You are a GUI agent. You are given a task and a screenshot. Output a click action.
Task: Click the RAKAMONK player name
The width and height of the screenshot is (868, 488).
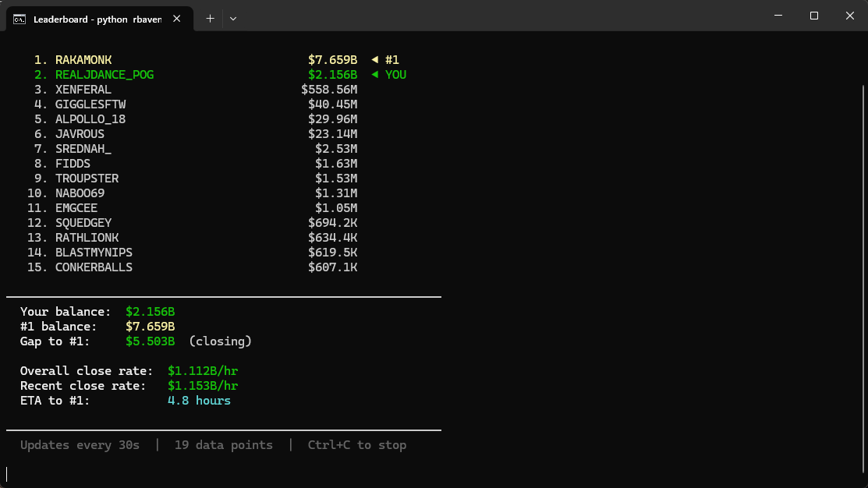(83, 60)
